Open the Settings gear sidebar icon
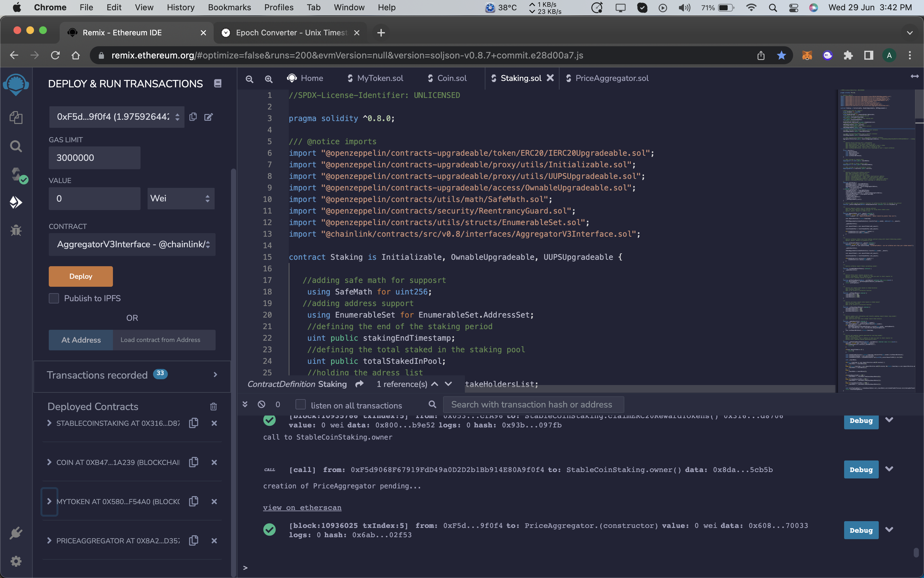This screenshot has height=578, width=924. (16, 561)
